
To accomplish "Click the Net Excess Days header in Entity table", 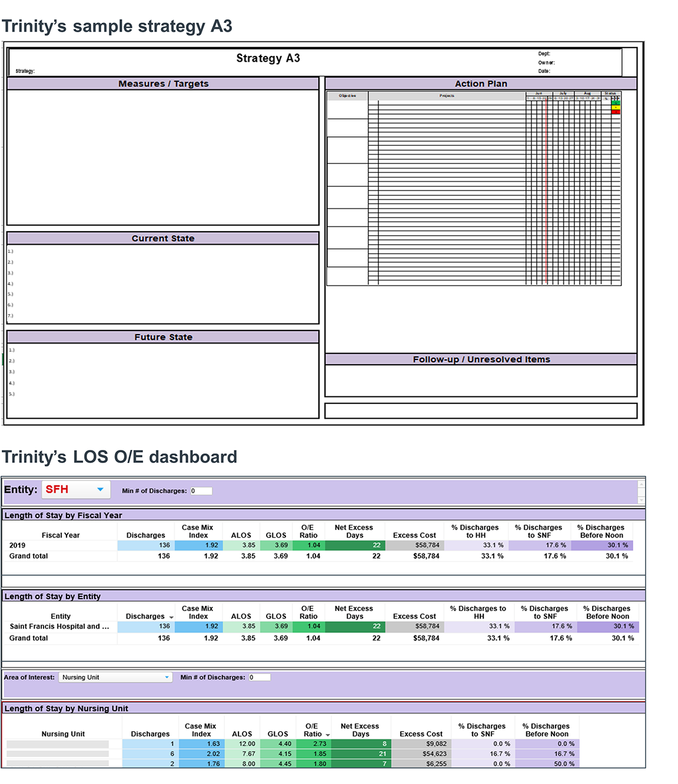I will tap(354, 612).
